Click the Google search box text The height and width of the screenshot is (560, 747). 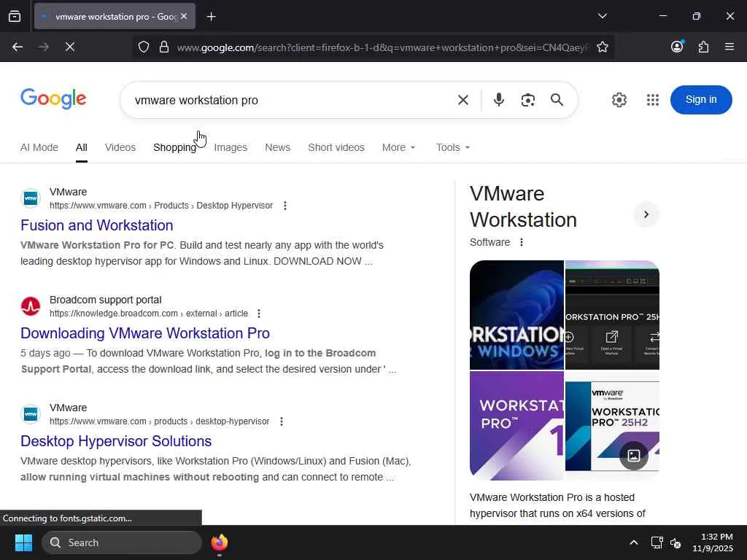click(x=196, y=100)
